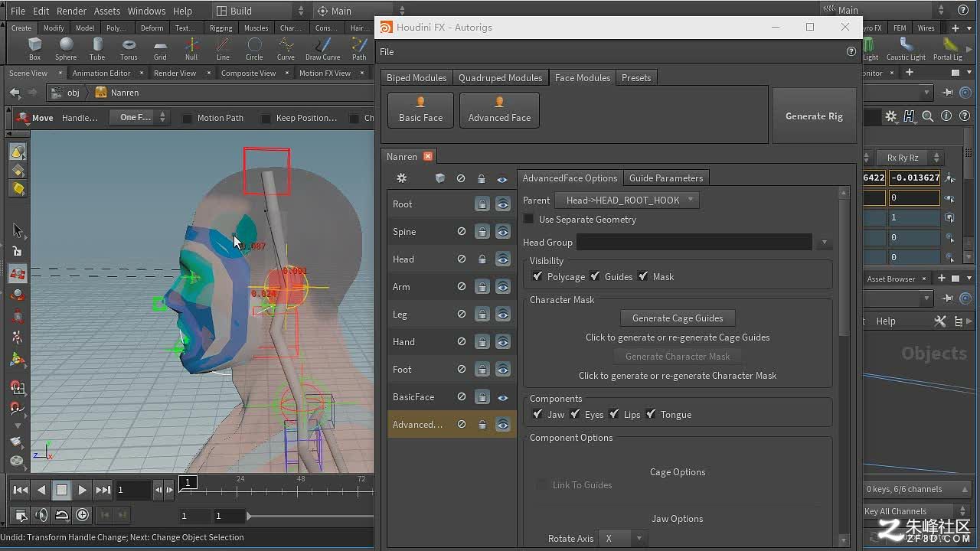This screenshot has height=551, width=980.
Task: Jump to last frame in playbar
Action: pyautogui.click(x=103, y=490)
